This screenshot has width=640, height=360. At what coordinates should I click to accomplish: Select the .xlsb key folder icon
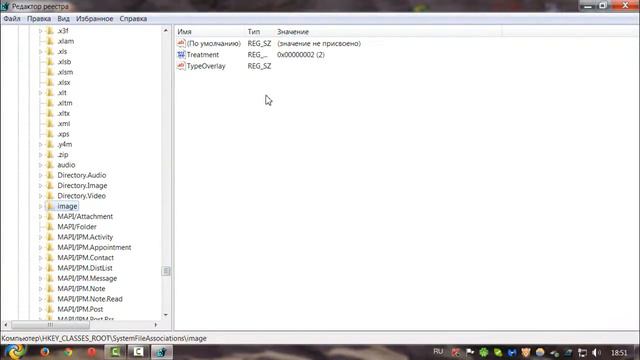tap(50, 62)
